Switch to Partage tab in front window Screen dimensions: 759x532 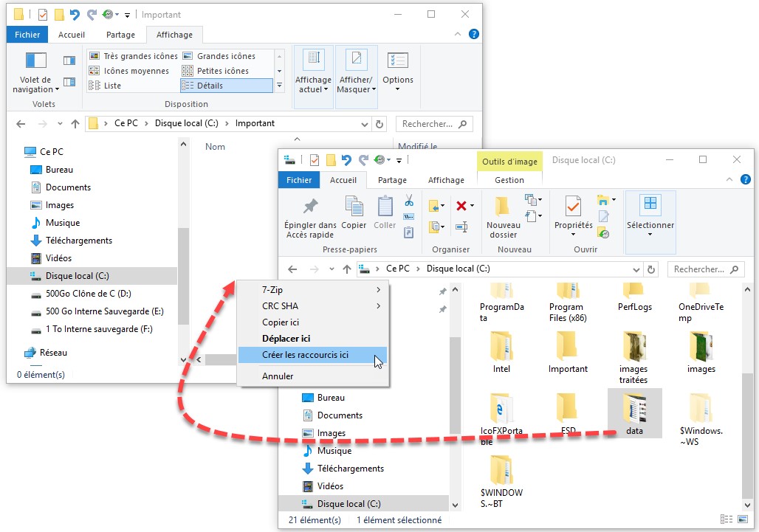click(392, 180)
